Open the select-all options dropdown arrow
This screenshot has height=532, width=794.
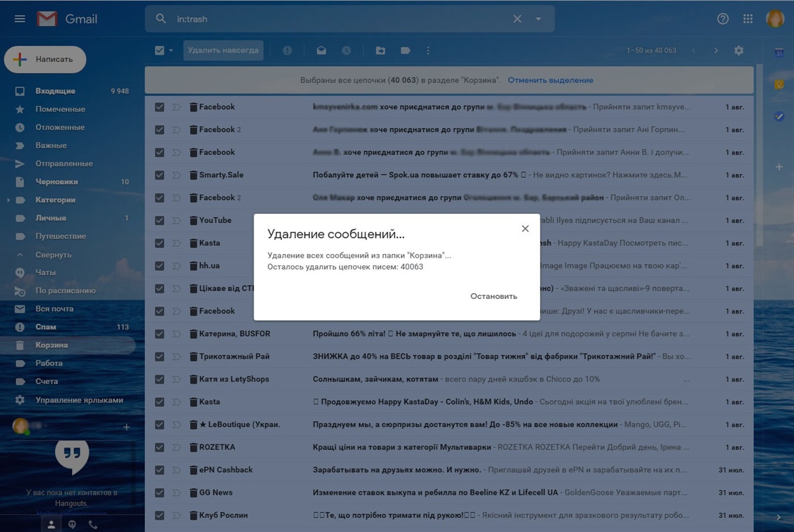(171, 51)
